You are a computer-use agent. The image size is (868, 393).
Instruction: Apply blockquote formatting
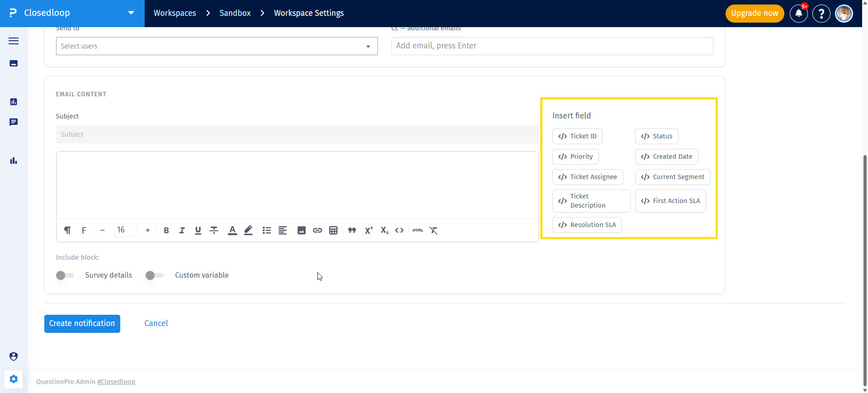coord(352,230)
